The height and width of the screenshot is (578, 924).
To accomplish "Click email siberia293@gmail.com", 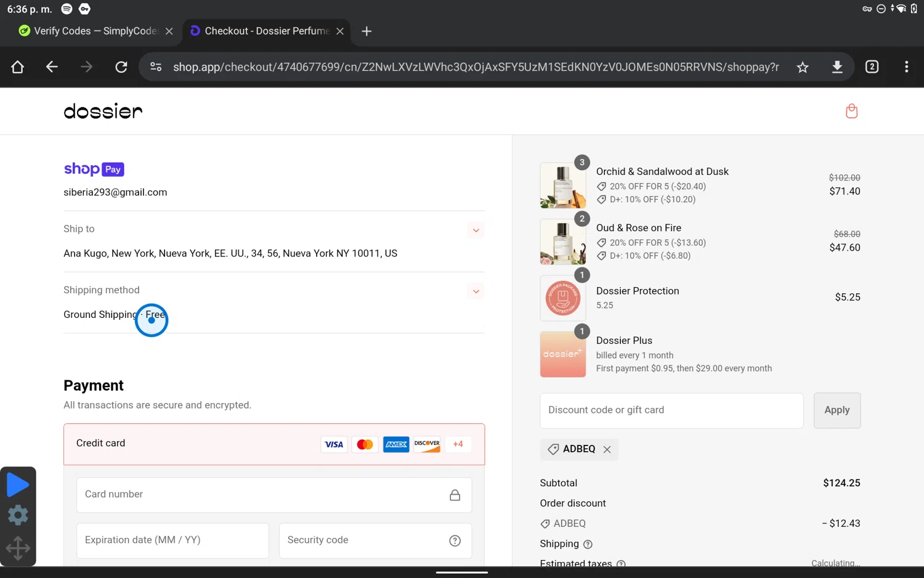I will click(x=115, y=192).
